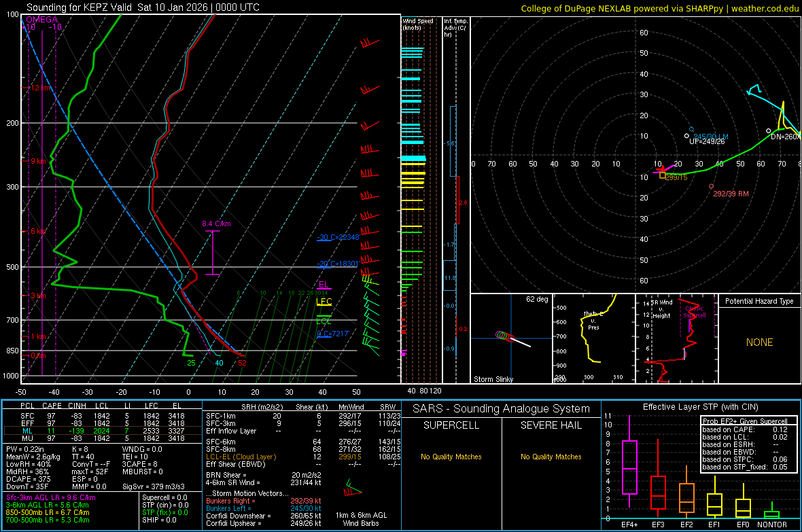
Task: Click the 299/15 label on hodograph
Action: (676, 177)
